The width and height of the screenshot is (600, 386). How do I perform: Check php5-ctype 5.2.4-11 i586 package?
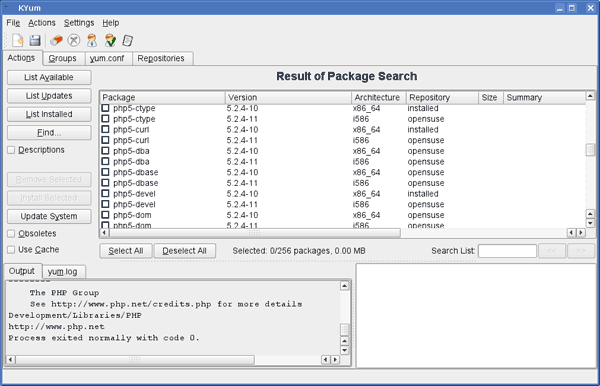click(x=105, y=119)
